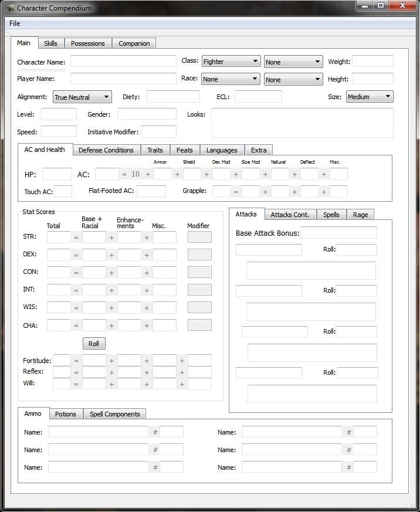Image resolution: width=420 pixels, height=512 pixels.
Task: Click into the Weight field
Action: (x=372, y=61)
